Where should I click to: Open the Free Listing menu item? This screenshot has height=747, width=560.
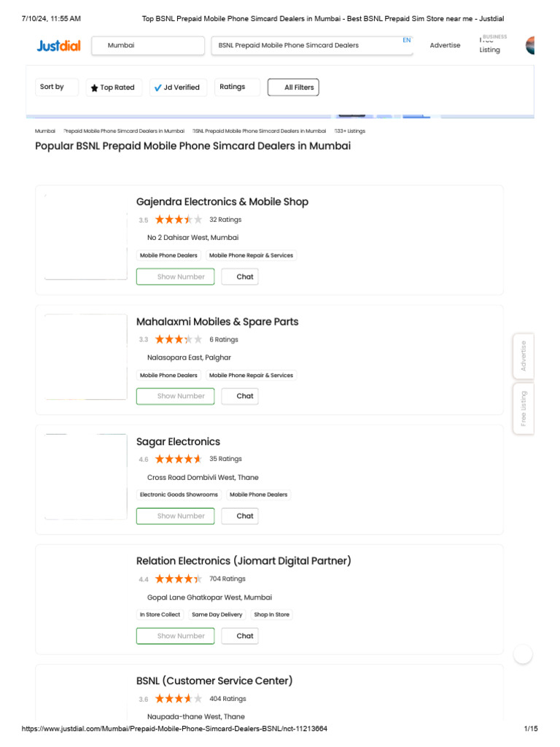click(x=491, y=45)
